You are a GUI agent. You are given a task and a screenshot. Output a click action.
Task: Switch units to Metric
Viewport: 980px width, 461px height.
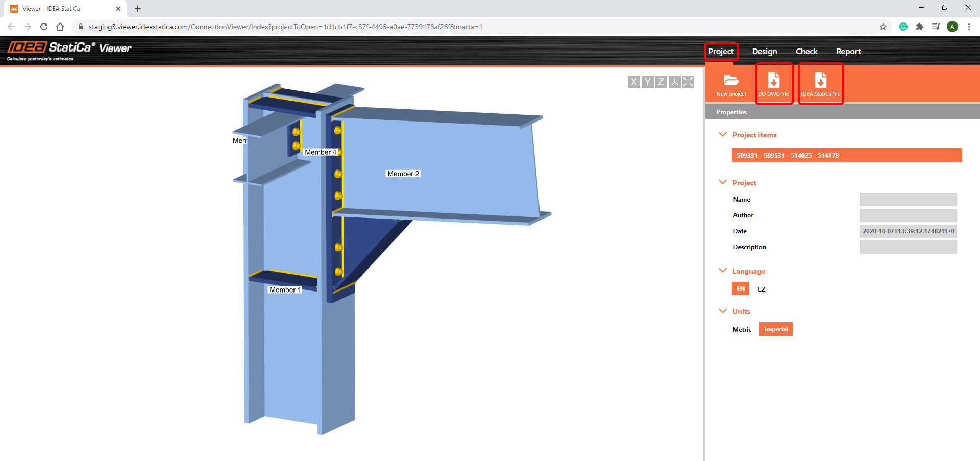(x=742, y=330)
